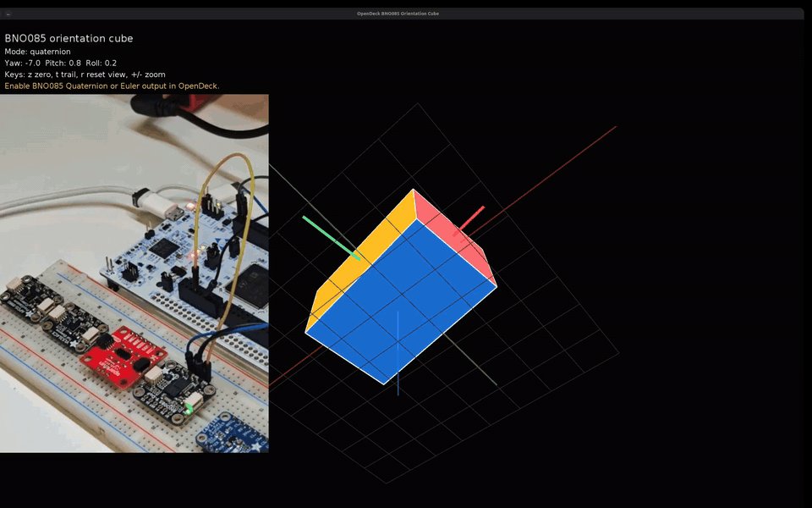
Task: Click the vertical blue axis line
Action: (x=398, y=353)
